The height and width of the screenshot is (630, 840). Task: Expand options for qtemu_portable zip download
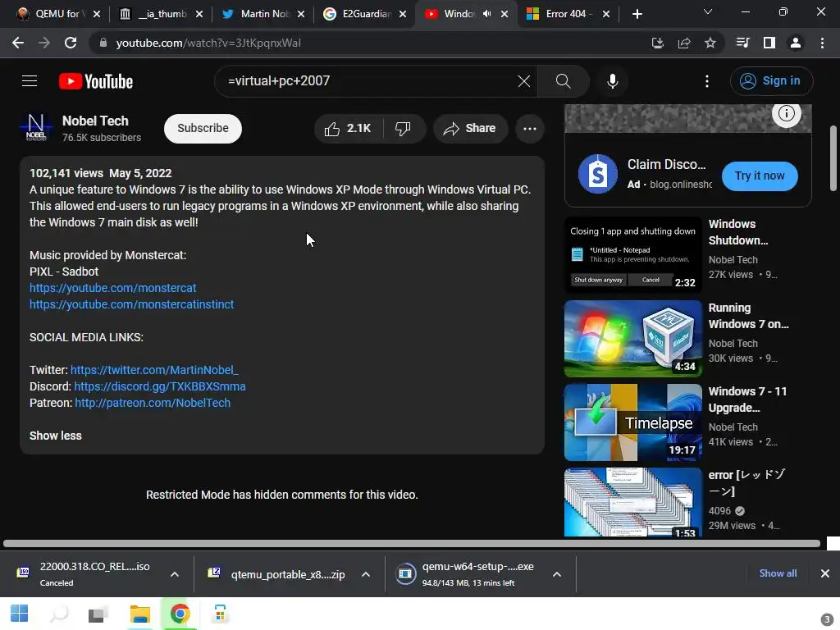click(366, 574)
